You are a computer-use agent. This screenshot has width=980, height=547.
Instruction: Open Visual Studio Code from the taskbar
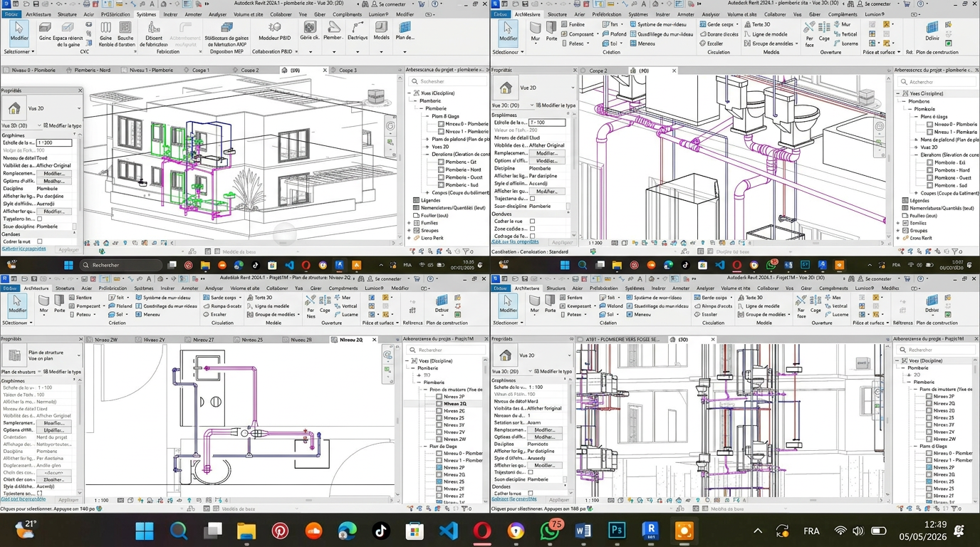click(449, 531)
